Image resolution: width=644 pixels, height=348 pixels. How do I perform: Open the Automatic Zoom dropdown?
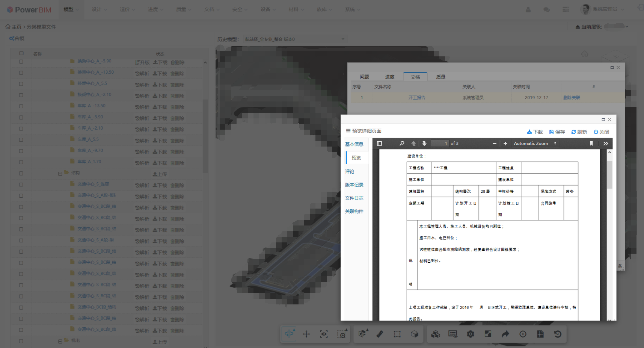[x=535, y=144]
